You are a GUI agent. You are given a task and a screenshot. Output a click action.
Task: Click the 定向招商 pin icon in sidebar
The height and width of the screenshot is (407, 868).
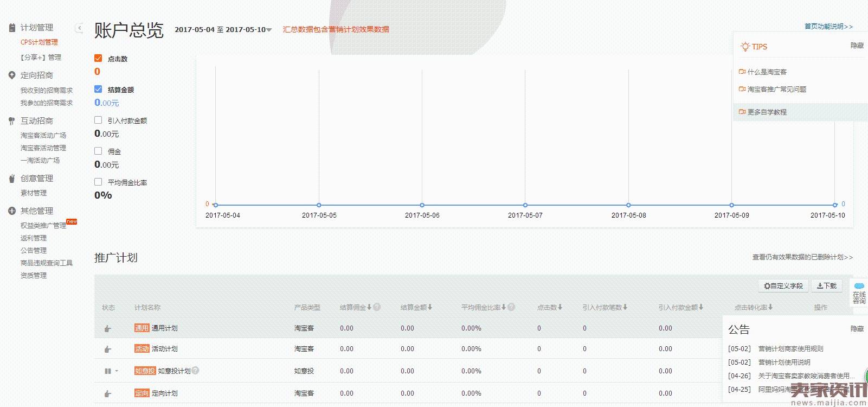click(12, 75)
